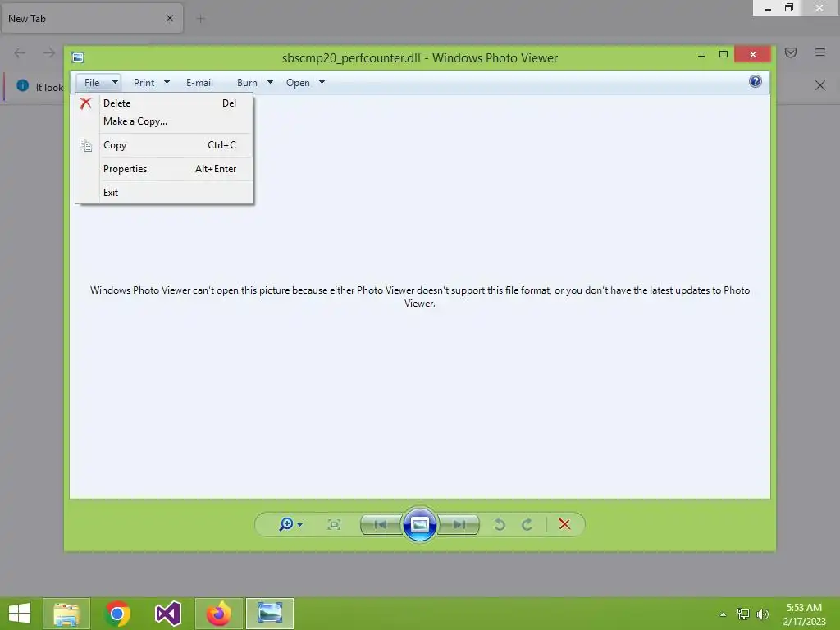Go to the previous picture
This screenshot has height=630, width=840.
coord(381,524)
